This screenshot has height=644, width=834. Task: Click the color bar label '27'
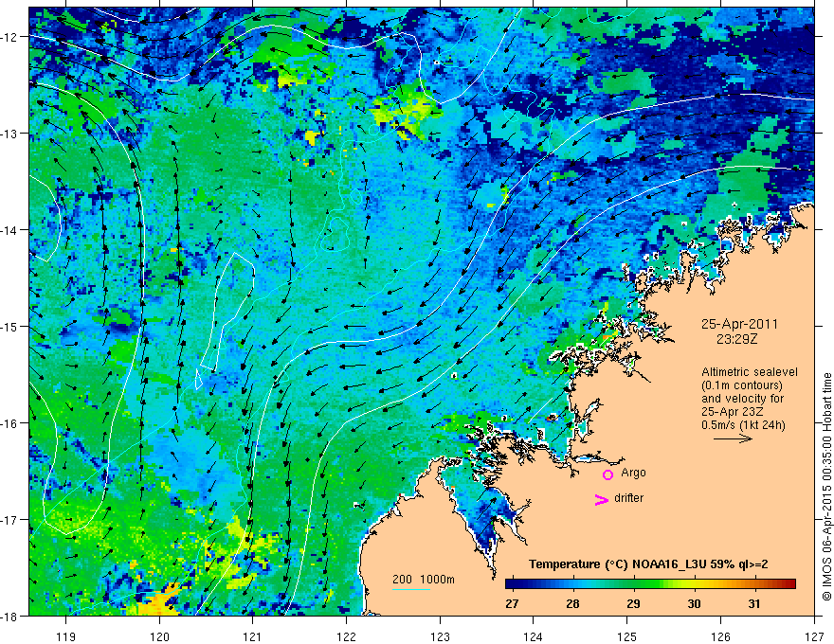coord(512,603)
